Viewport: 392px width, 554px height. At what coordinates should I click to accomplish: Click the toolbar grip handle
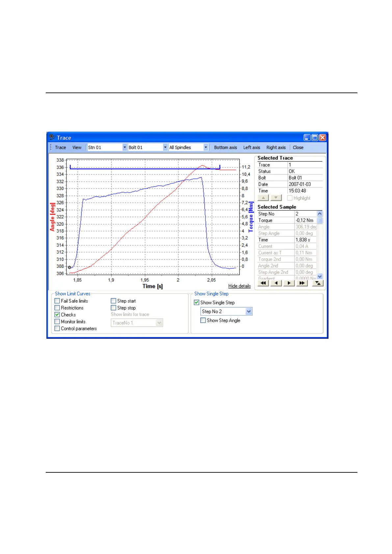pyautogui.click(x=51, y=147)
